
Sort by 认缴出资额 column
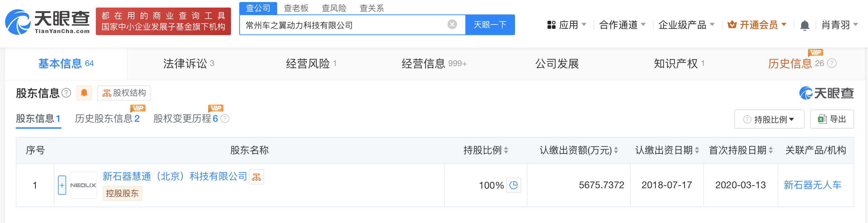click(x=616, y=150)
